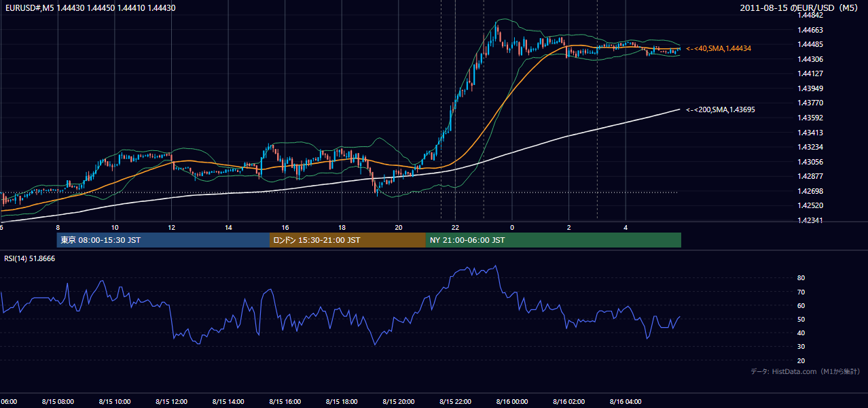Click RSI scale value 70
This screenshot has width=868, height=408.
coord(801,292)
